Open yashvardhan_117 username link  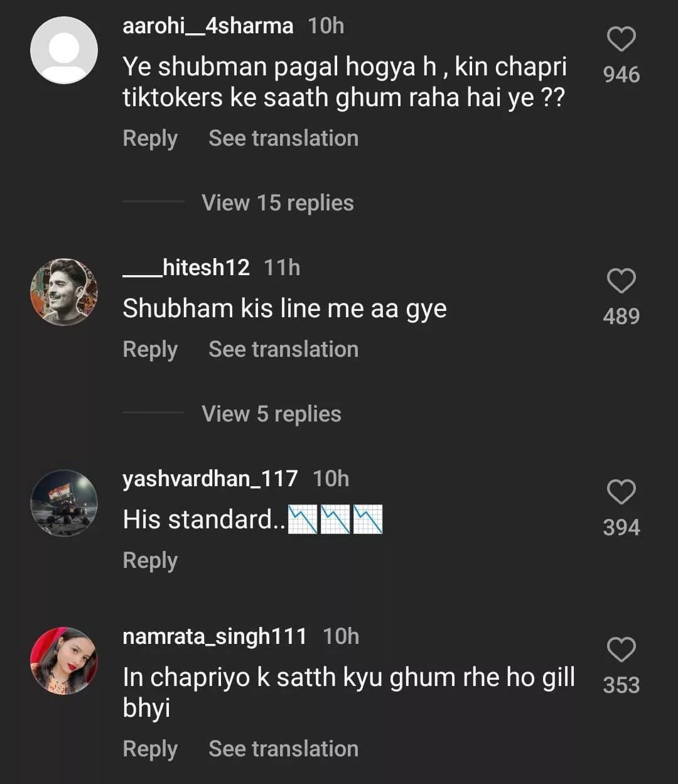pyautogui.click(x=210, y=479)
